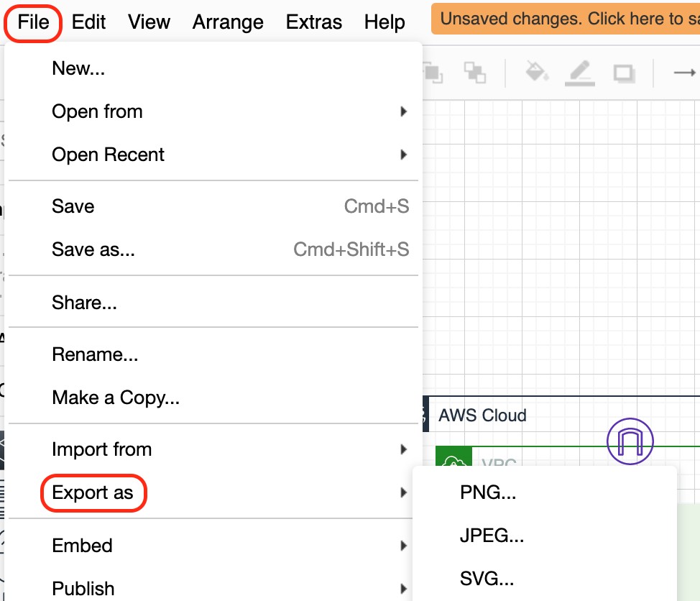The width and height of the screenshot is (700, 601).
Task: Click the Unsaved changes orange banner
Action: [x=565, y=19]
